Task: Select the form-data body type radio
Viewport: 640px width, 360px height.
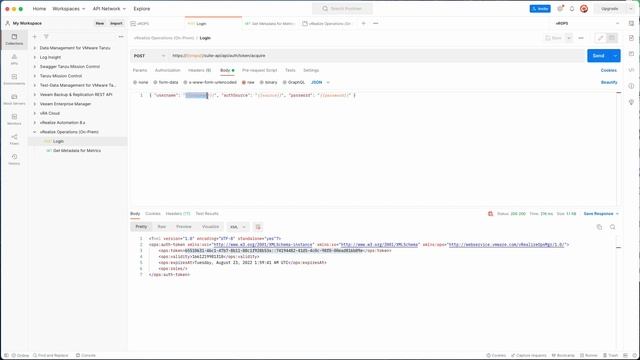Action: click(155, 82)
